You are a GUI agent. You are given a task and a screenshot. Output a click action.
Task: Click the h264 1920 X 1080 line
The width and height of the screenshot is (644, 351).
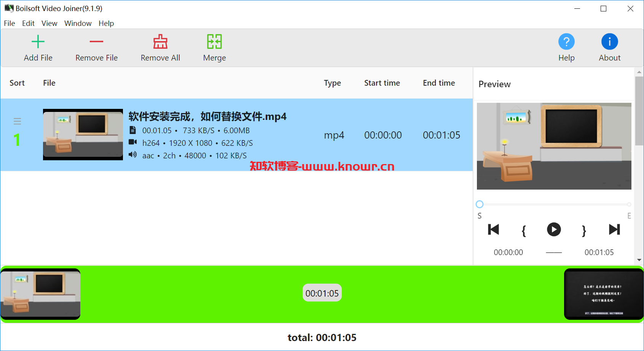198,143
